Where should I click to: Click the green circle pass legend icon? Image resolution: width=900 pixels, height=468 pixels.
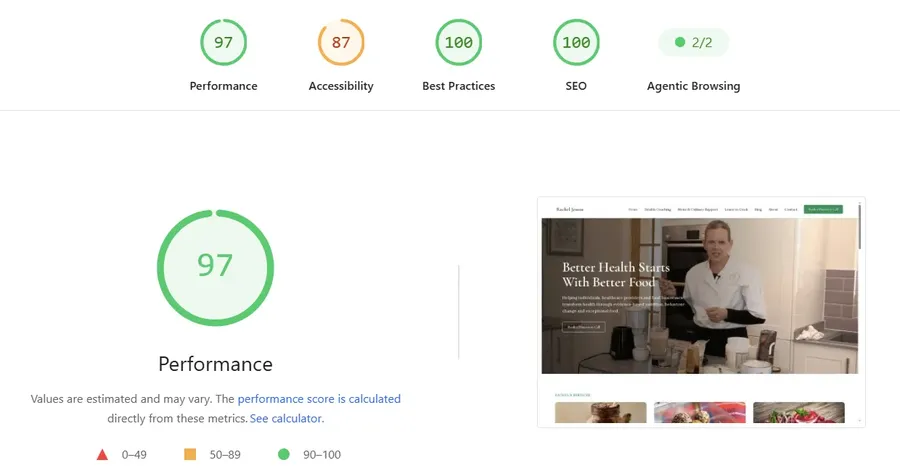[284, 454]
